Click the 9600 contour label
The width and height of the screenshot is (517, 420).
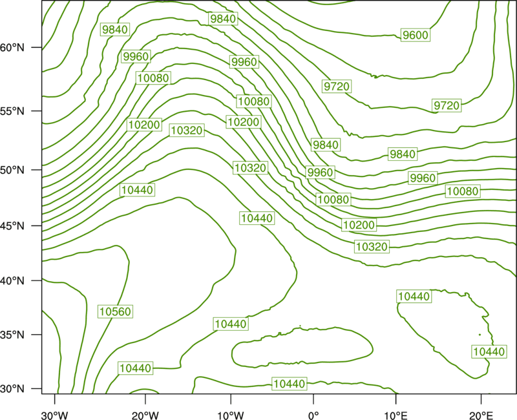tap(416, 35)
